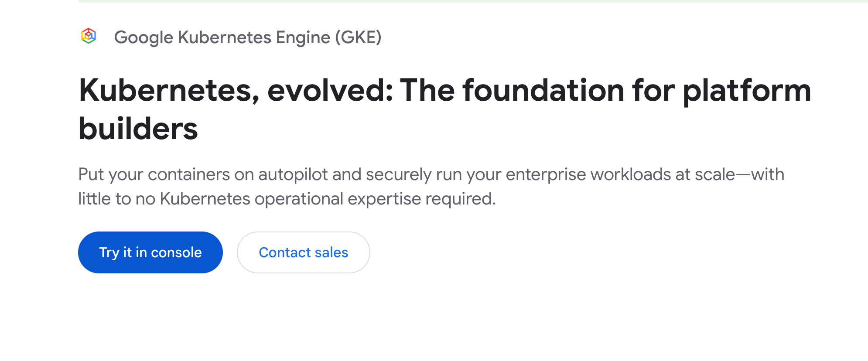Select the word "foundation" in the headline
Screen dimensions: 868x361
(x=543, y=91)
